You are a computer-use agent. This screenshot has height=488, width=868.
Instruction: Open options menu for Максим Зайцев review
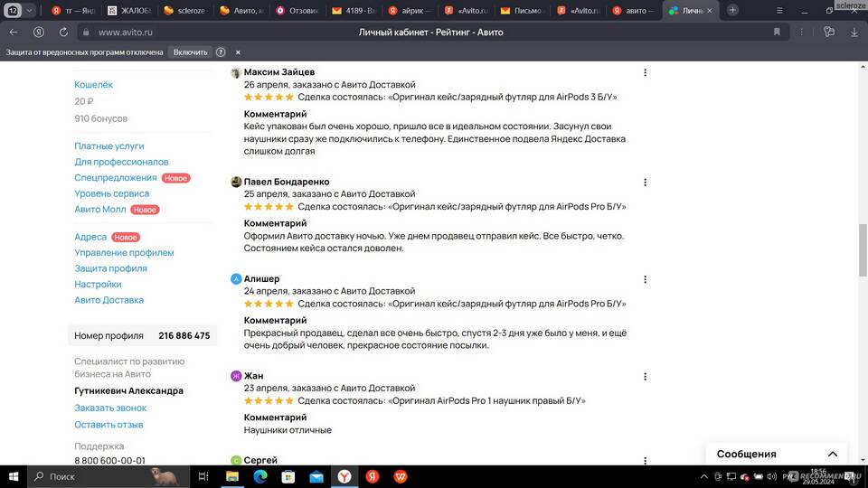click(645, 72)
